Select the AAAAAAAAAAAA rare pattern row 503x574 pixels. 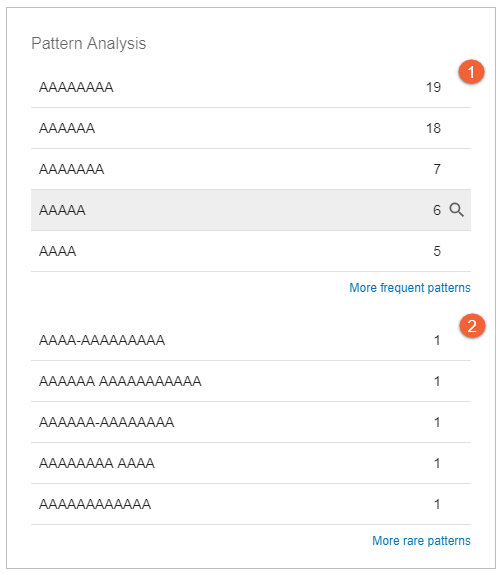click(251, 504)
